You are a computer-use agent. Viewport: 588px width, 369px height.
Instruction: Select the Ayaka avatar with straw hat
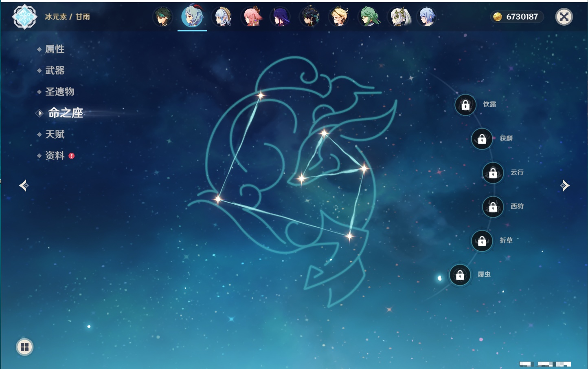point(222,17)
